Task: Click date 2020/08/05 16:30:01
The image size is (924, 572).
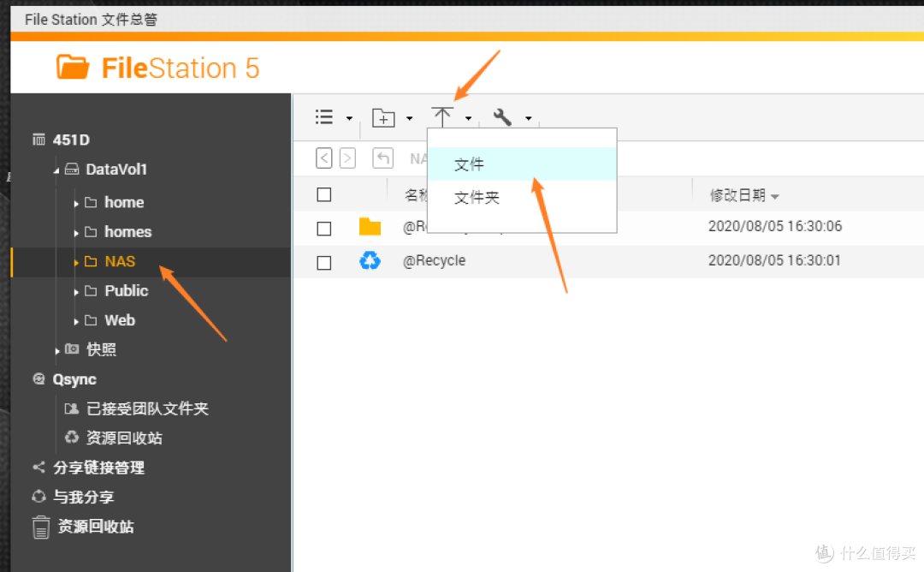Action: pos(774,260)
